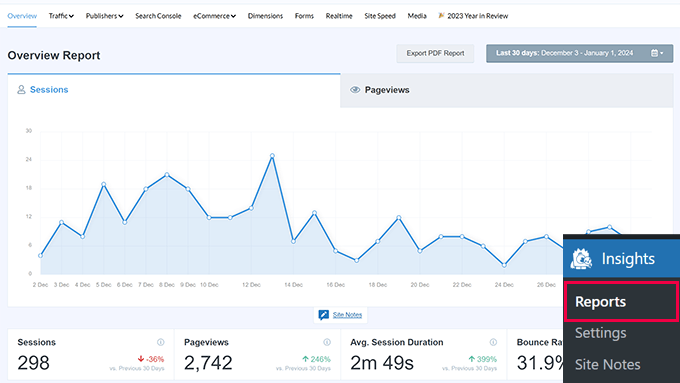Screen dimensions: 680x383
Task: Click the 2 Dec data point on chart
Action: tap(40, 256)
